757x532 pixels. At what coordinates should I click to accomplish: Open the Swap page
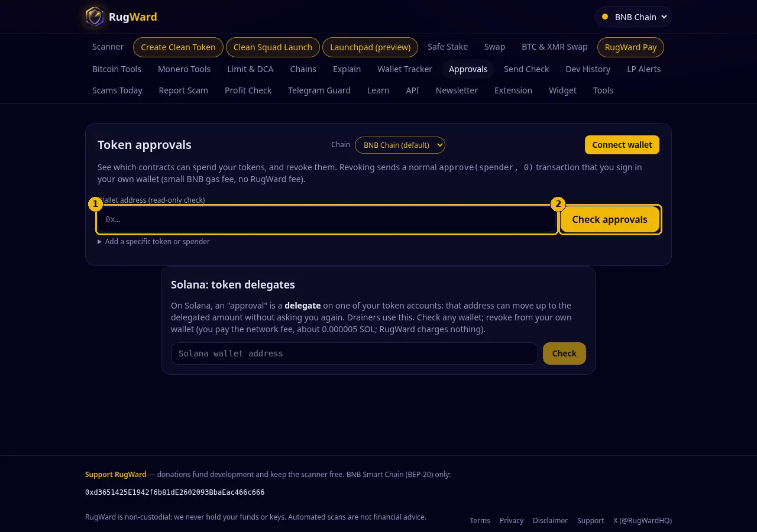pos(494,47)
